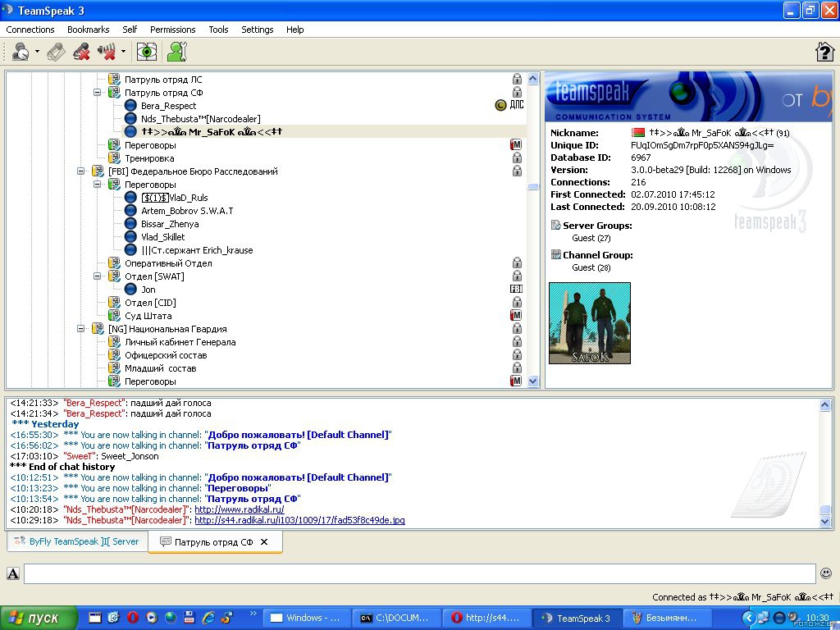
Task: Click padlock icon on Тренировка row
Action: point(517,158)
